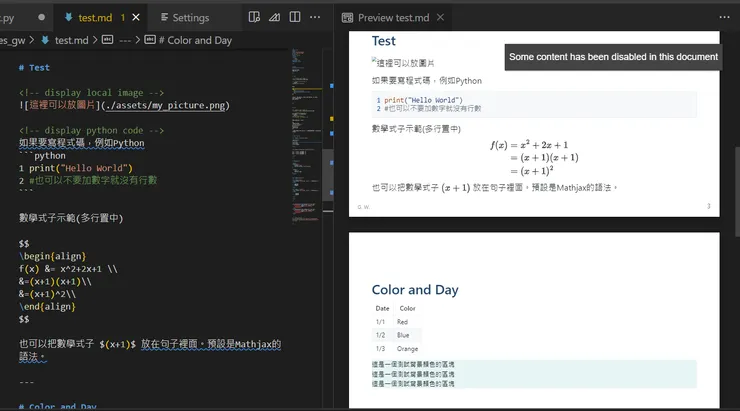This screenshot has height=411, width=740.
Task: Click the image path ./assets/my_picture.png
Action: pyautogui.click(x=166, y=105)
